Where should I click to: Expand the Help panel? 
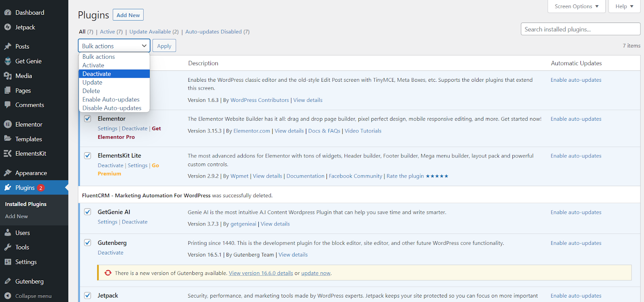[624, 6]
